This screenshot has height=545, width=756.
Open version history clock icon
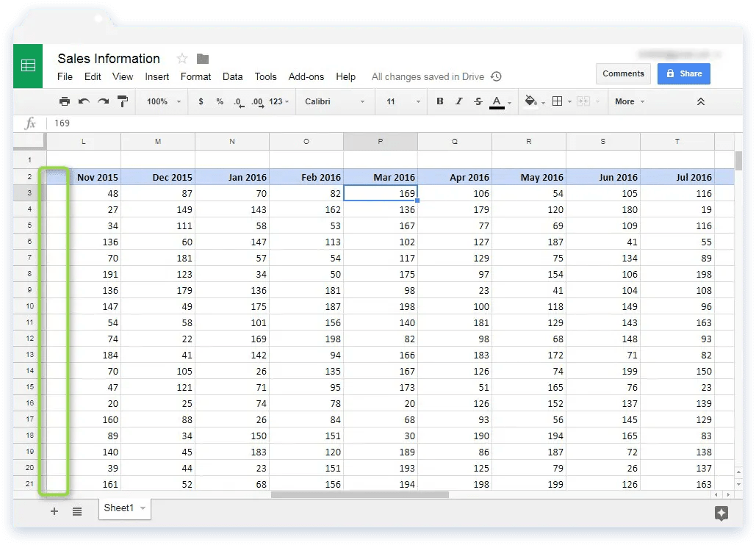click(x=496, y=76)
